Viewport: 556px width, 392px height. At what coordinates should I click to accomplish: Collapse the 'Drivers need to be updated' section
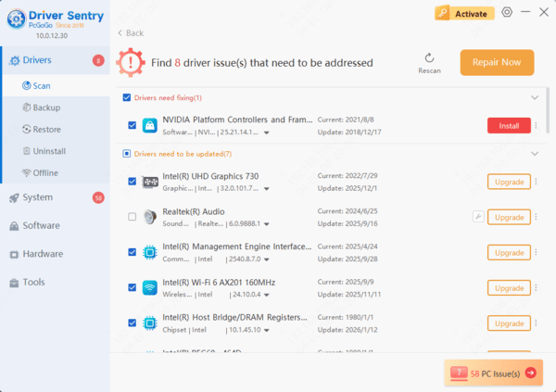click(x=534, y=153)
